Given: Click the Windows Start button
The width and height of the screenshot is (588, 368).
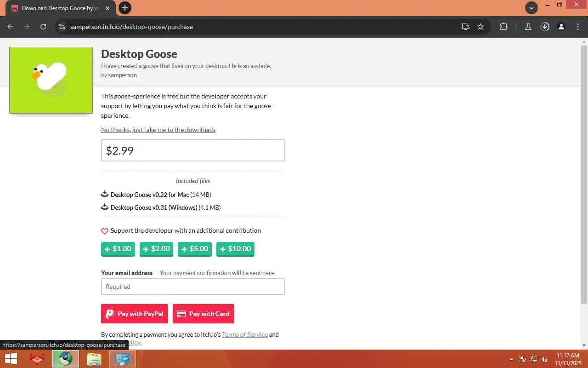Looking at the screenshot, I should coord(11,359).
